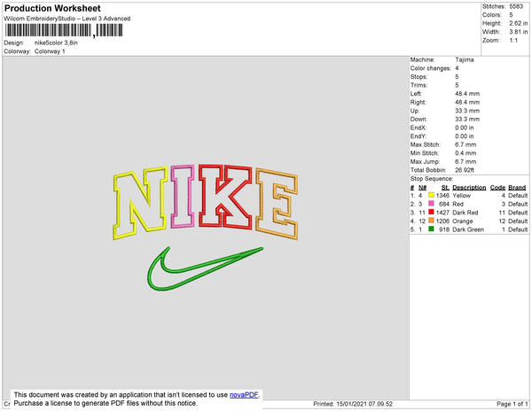Click the yellow letter N in design

click(140, 204)
